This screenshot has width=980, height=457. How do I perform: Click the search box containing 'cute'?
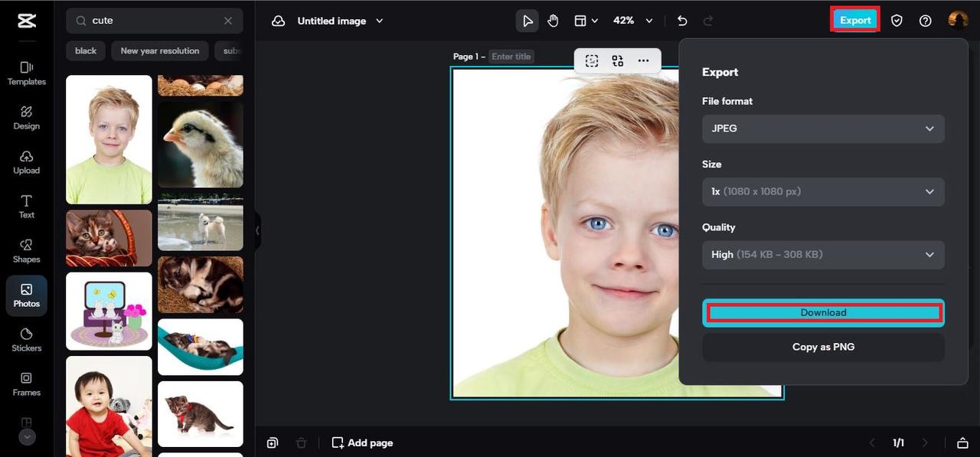(154, 21)
